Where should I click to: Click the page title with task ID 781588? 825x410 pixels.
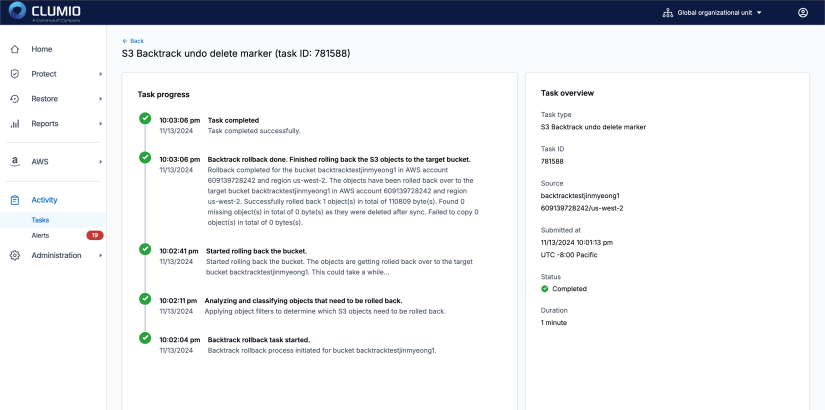tap(236, 53)
